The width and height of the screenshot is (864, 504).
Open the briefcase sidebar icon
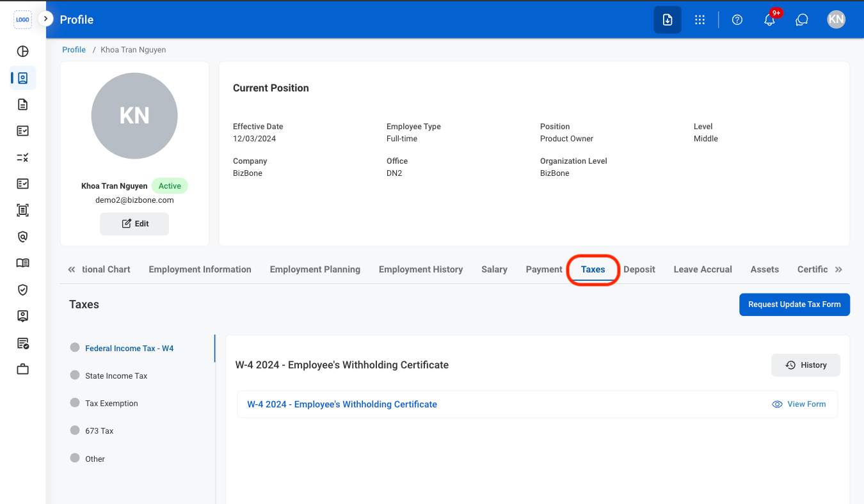pos(22,369)
